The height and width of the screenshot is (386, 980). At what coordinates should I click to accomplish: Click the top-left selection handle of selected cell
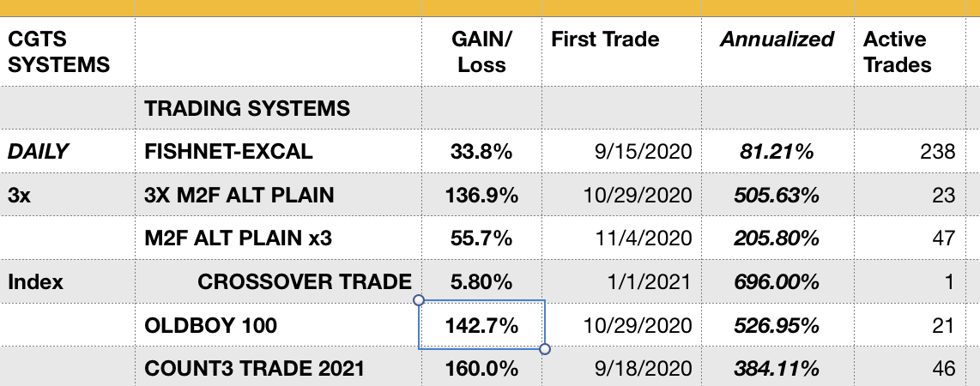click(x=419, y=300)
